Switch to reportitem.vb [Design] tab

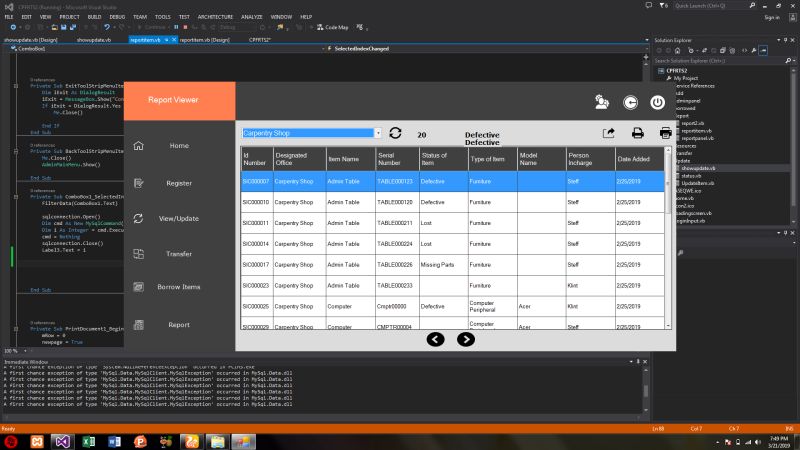204,40
